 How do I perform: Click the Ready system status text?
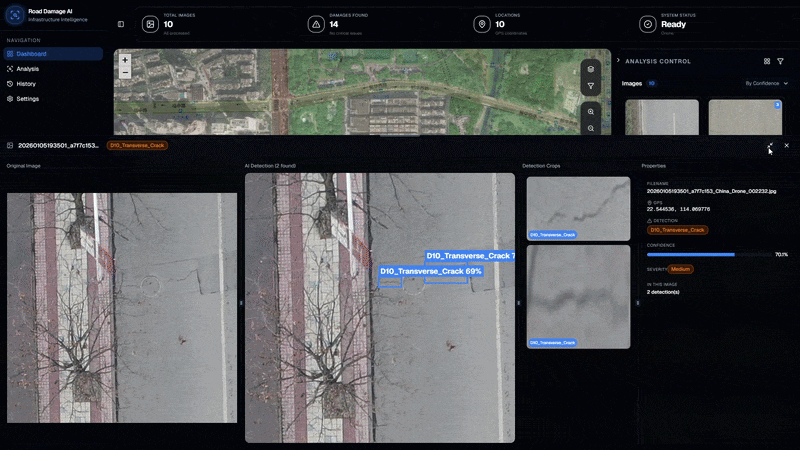pos(673,24)
